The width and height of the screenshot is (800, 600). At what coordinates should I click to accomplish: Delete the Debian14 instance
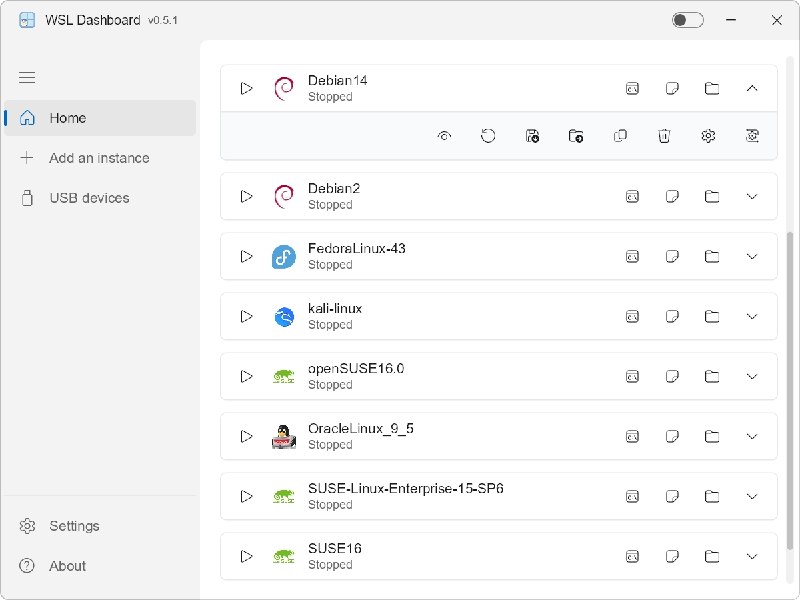(x=664, y=135)
